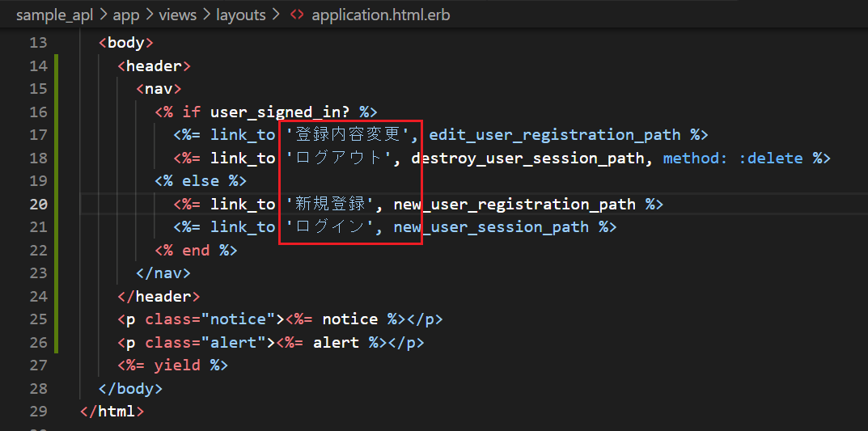The image size is (868, 431).
Task: Click the end keyword on line 22
Action: (196, 250)
